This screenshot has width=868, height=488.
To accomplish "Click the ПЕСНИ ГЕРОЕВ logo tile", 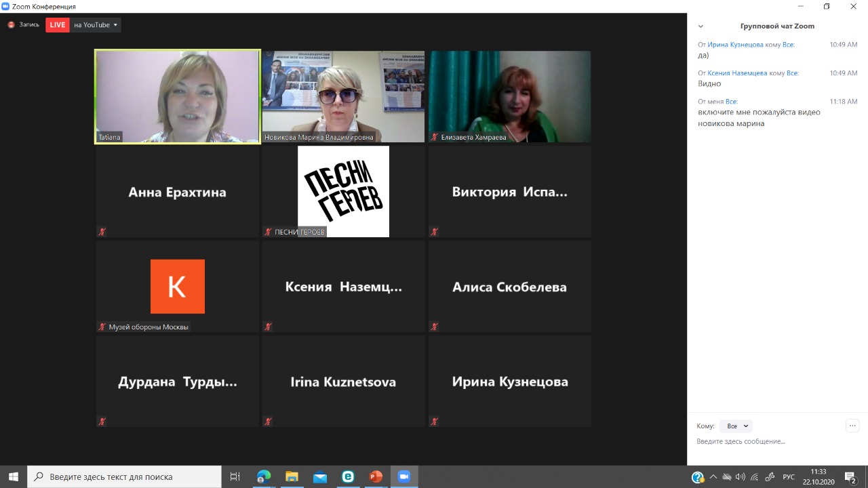I will coord(343,191).
